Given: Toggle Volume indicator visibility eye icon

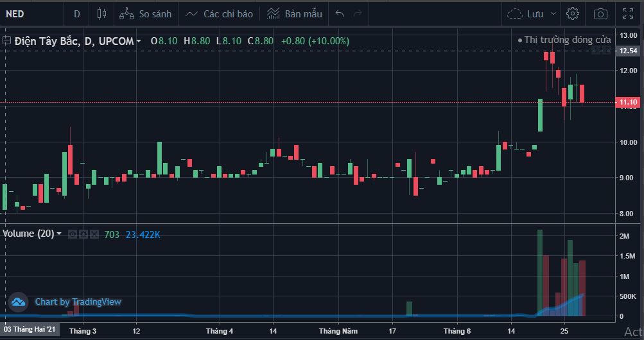Looking at the screenshot, I should coord(73,235).
